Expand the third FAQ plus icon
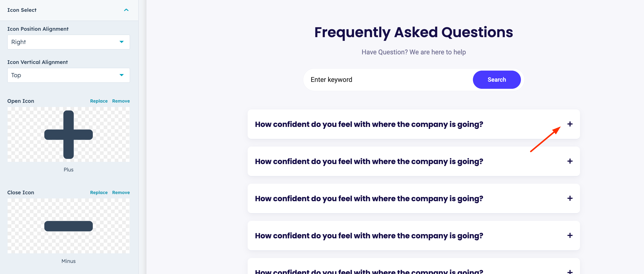Screen dimensions: 644x274 coord(570,198)
